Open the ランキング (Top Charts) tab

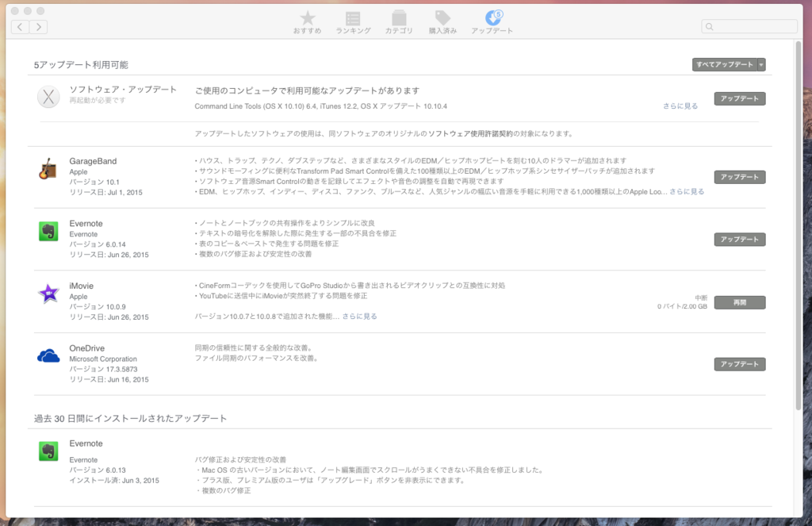coord(353,23)
